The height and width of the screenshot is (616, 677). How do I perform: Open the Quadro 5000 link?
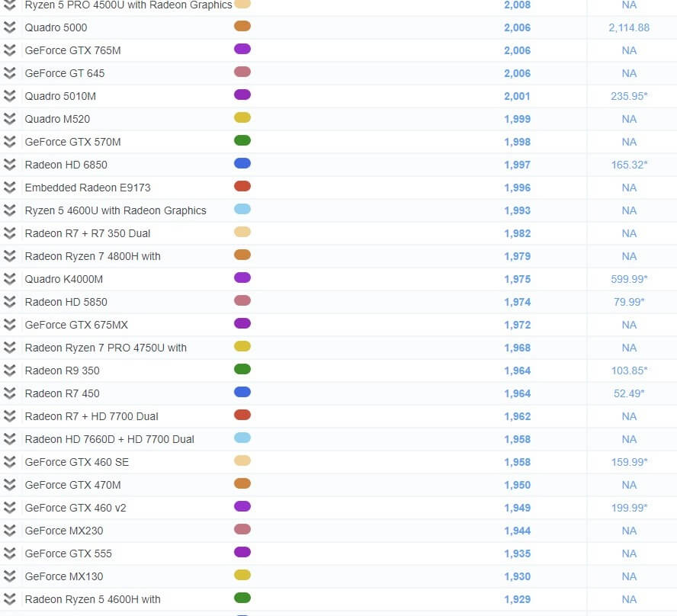(56, 27)
